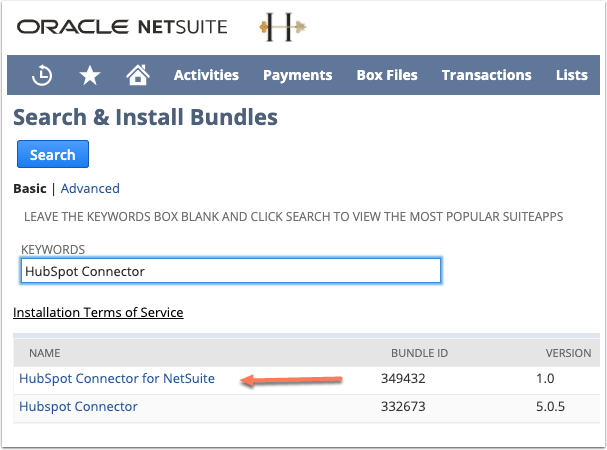
Task: Open the Transactions menu
Action: (487, 75)
